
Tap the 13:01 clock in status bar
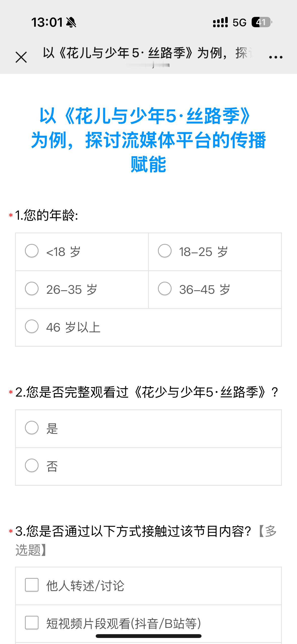tap(47, 22)
